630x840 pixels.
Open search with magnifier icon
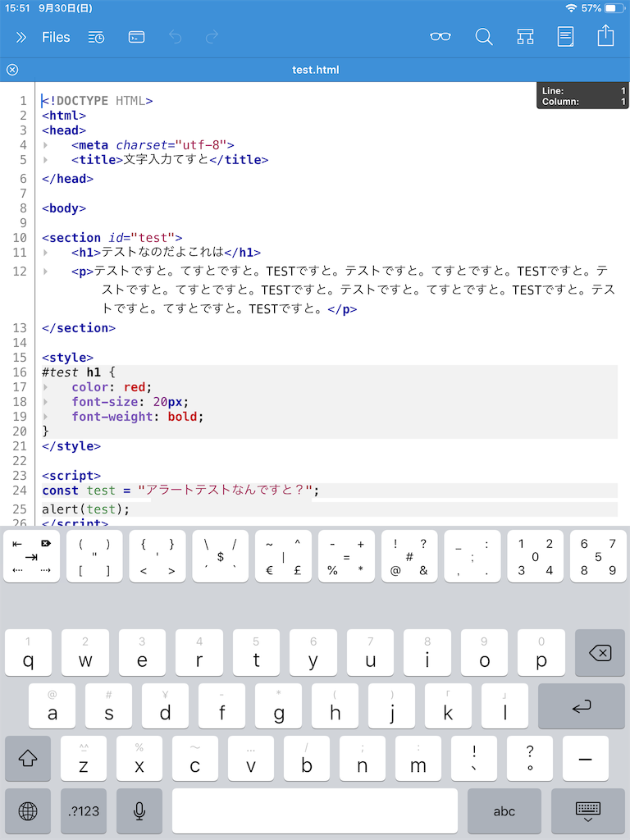484,37
